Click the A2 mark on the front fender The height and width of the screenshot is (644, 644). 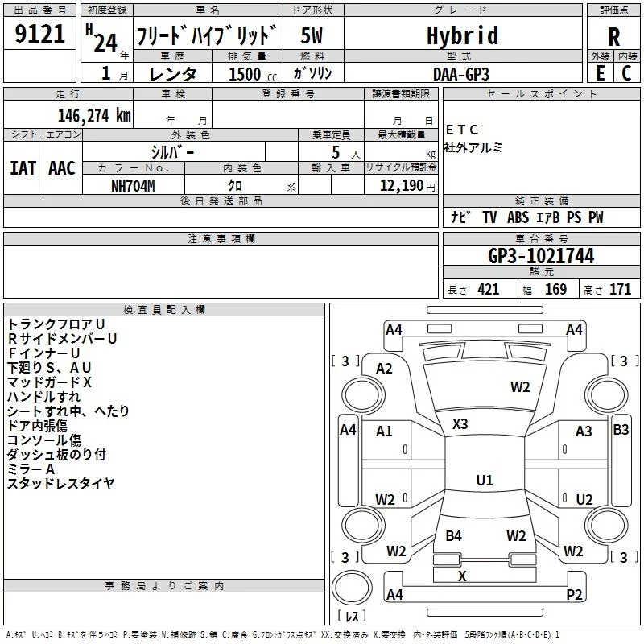tap(384, 369)
